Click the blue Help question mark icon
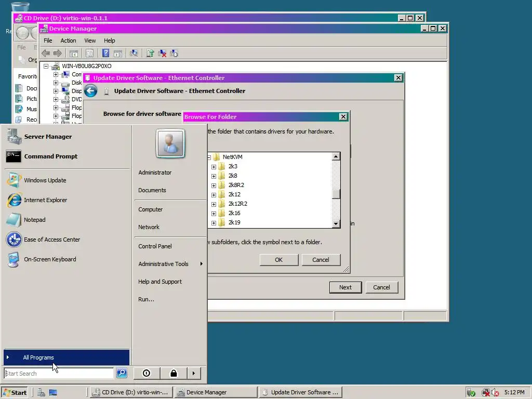The height and width of the screenshot is (399, 532). tap(106, 54)
